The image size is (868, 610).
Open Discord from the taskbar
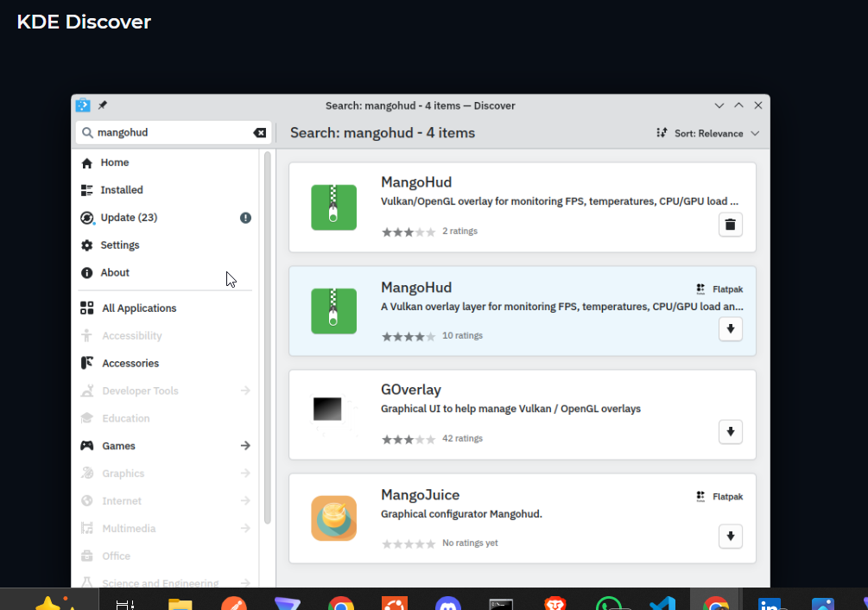click(448, 604)
